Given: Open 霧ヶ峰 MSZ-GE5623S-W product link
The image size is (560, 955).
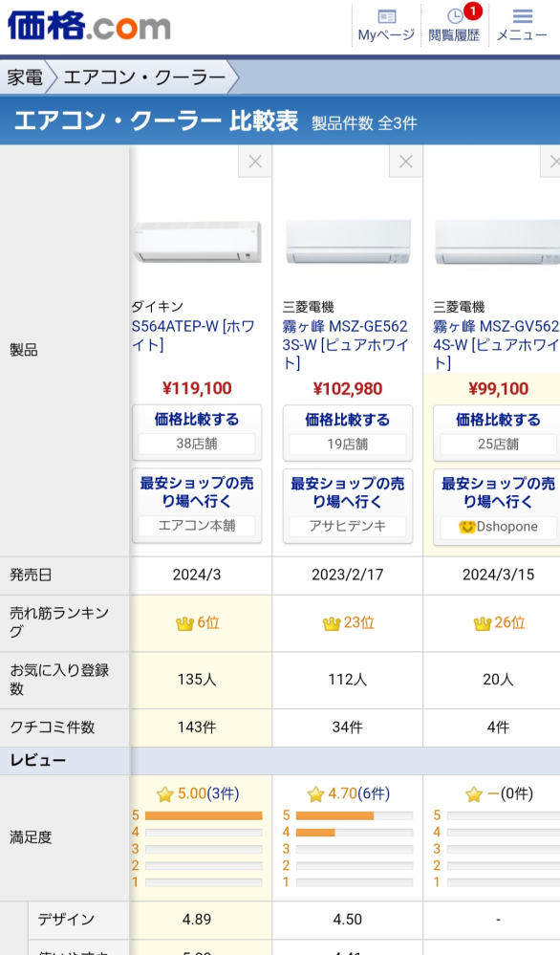Looking at the screenshot, I should pyautogui.click(x=345, y=344).
